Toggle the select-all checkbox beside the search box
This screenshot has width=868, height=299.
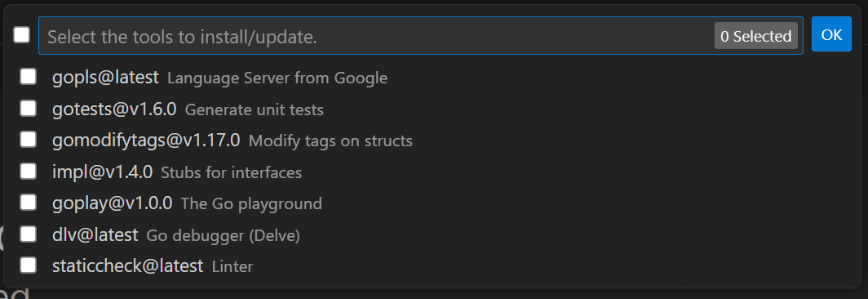[21, 35]
